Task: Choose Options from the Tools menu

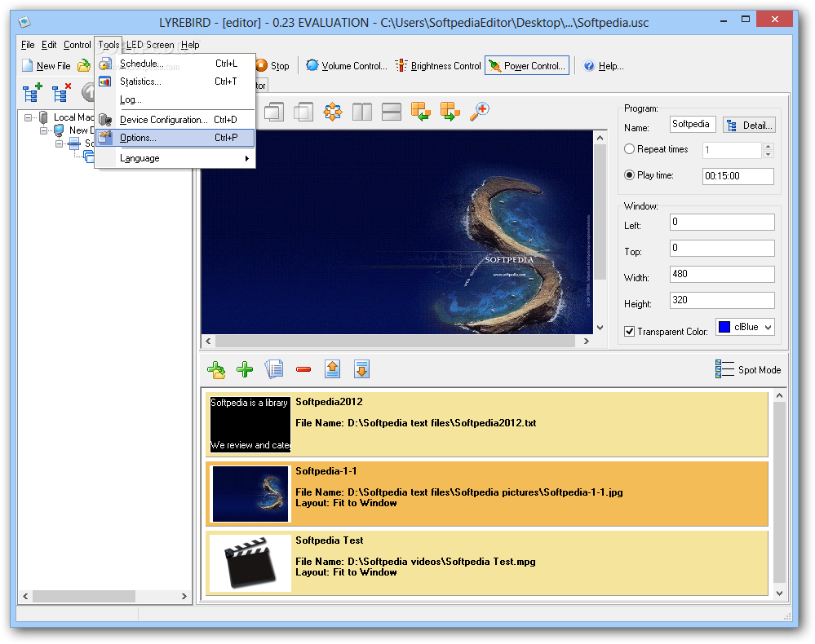Action: click(x=175, y=138)
